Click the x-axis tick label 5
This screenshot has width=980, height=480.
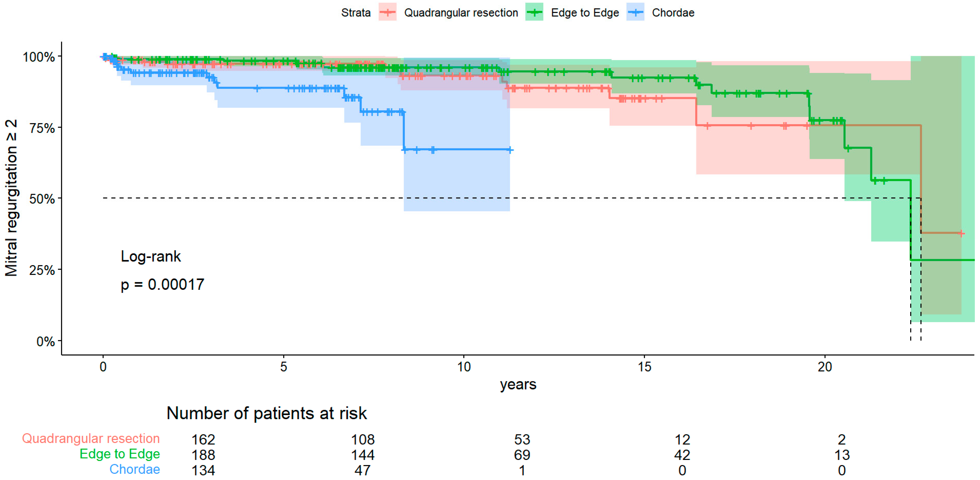(283, 367)
